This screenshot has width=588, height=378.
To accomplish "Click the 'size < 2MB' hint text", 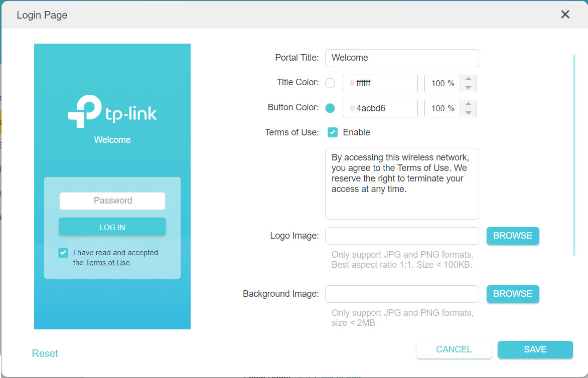I will click(x=353, y=323).
